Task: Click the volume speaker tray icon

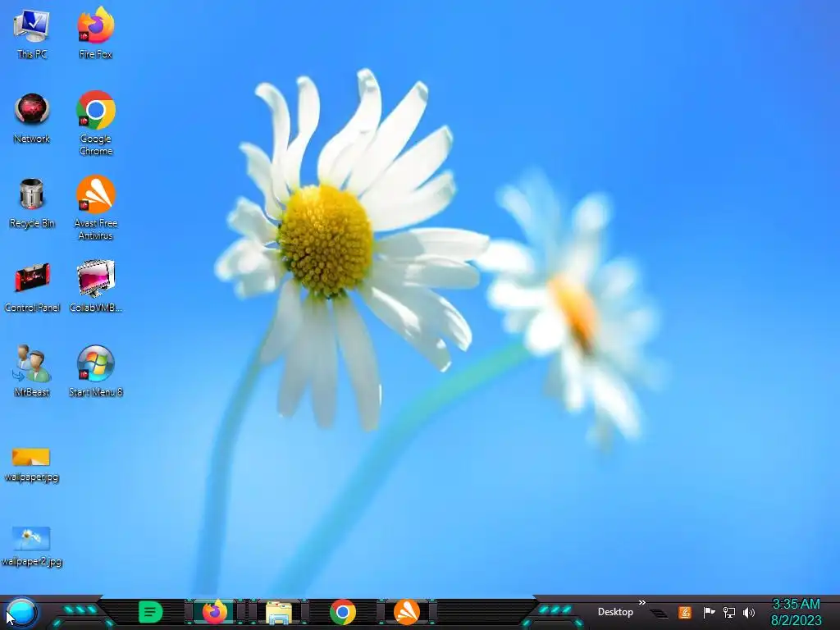Action: tap(749, 612)
